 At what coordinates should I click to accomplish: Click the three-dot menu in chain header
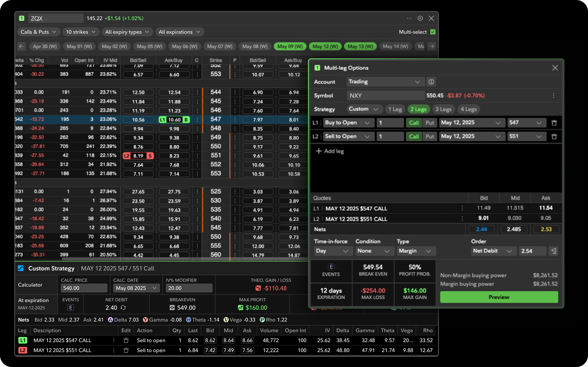pos(409,19)
